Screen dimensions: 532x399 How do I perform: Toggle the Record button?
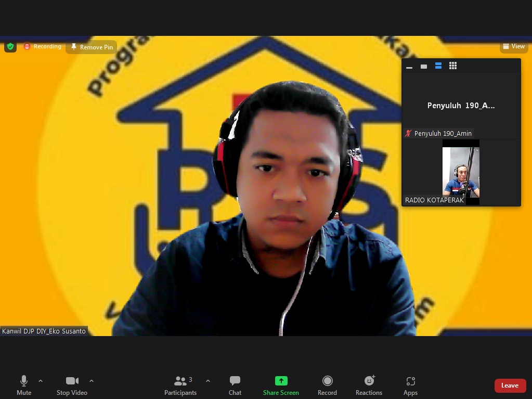tap(327, 385)
